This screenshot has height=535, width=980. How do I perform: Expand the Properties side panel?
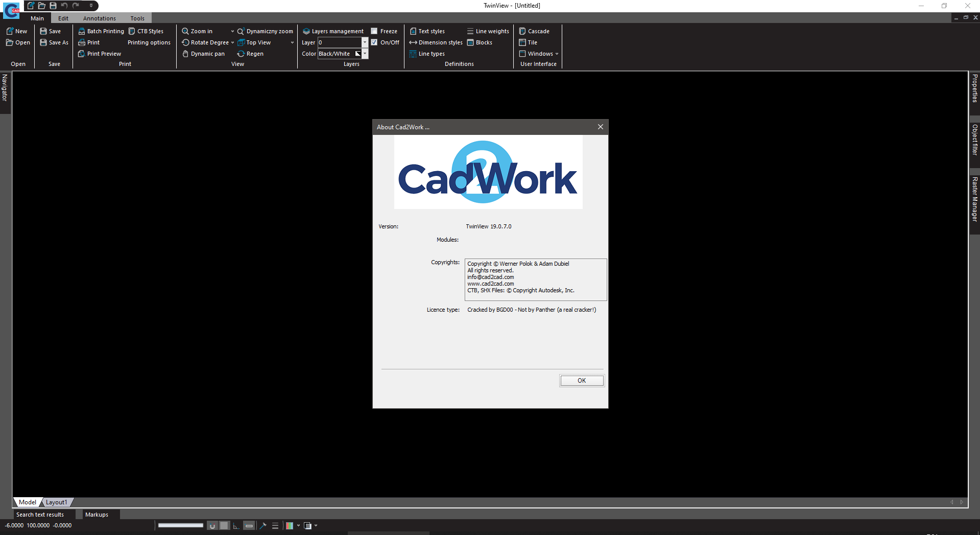click(975, 93)
